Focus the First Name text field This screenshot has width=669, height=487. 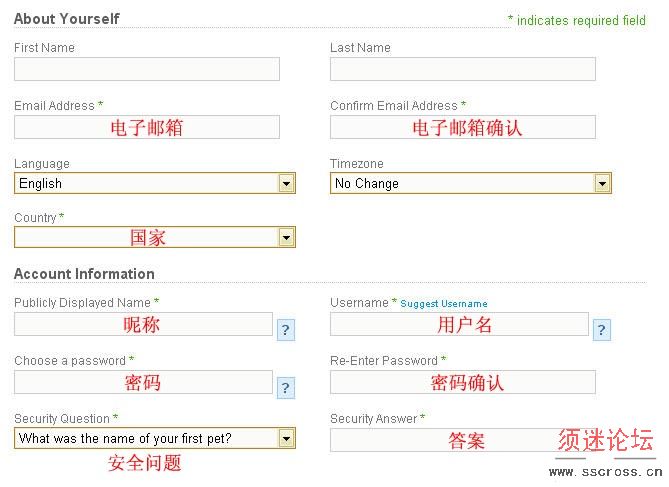tap(147, 69)
